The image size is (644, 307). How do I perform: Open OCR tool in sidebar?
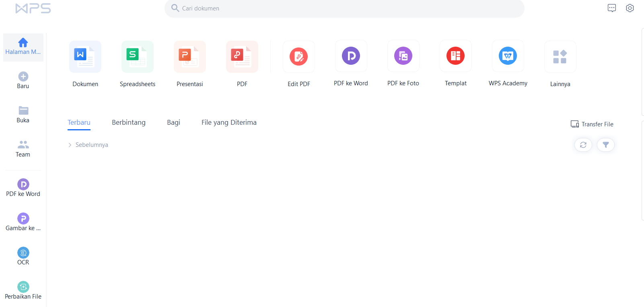[x=23, y=256]
